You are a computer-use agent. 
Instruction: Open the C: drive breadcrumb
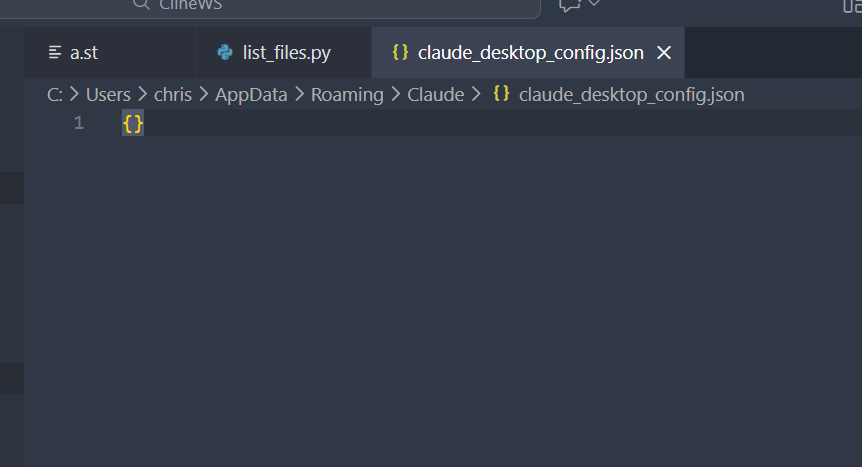(x=55, y=95)
